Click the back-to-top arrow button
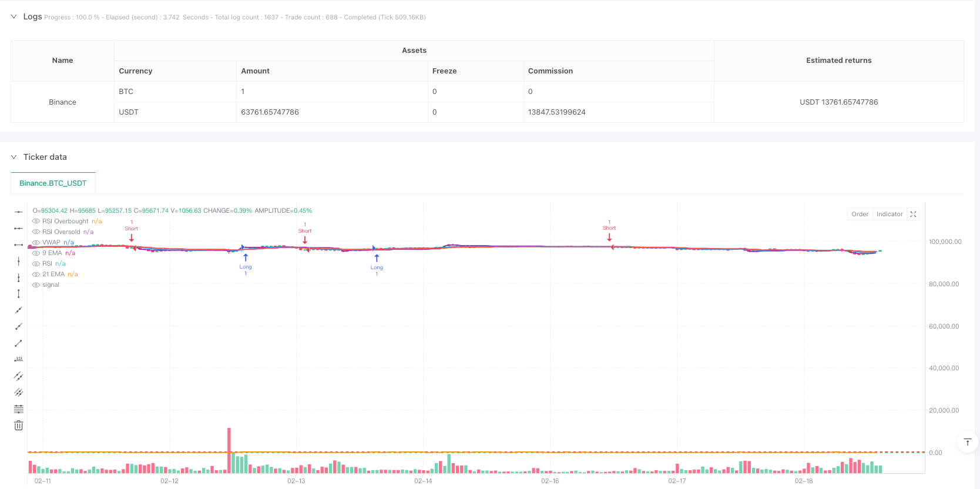Viewport: 980px width, 489px height. click(x=968, y=442)
